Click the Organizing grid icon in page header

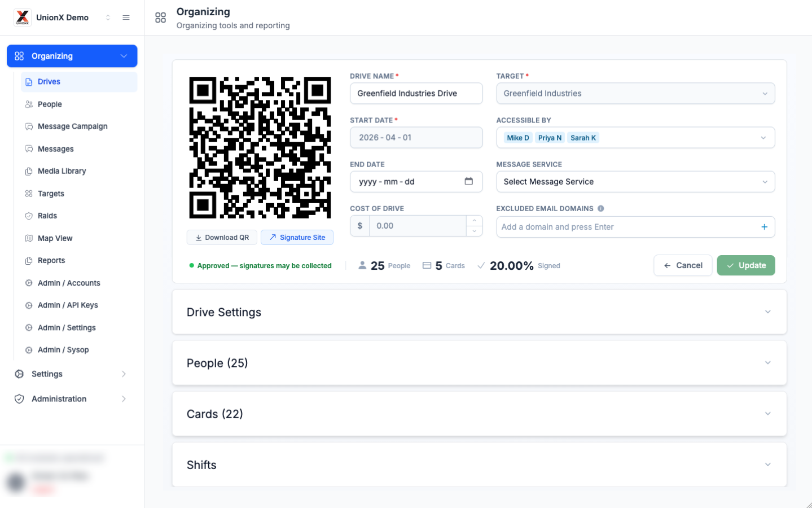pyautogui.click(x=161, y=18)
